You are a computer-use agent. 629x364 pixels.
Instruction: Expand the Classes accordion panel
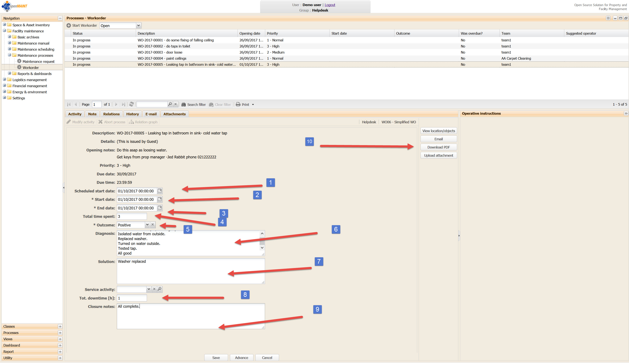click(x=60, y=327)
